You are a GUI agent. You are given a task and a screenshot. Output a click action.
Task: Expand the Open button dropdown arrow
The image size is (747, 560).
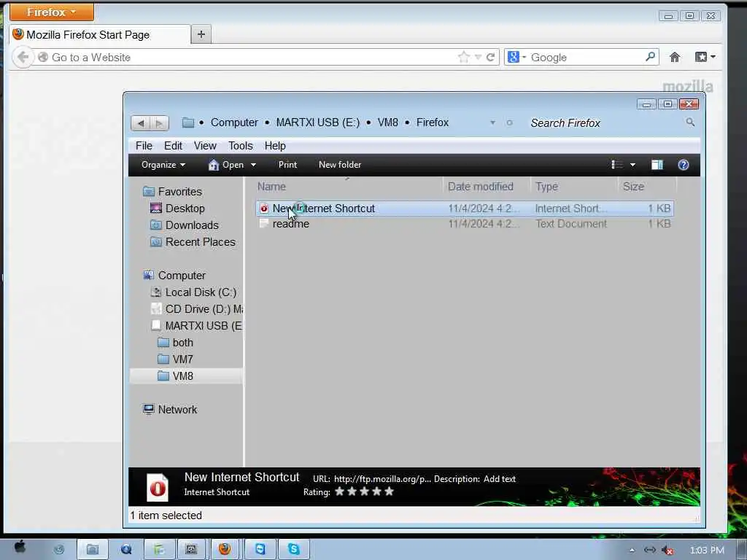[253, 166]
